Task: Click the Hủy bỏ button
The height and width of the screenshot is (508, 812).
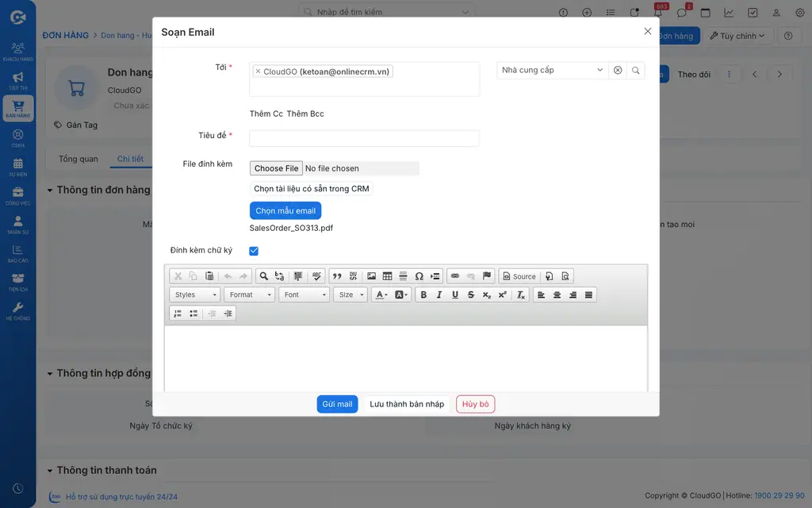Action: point(476,404)
